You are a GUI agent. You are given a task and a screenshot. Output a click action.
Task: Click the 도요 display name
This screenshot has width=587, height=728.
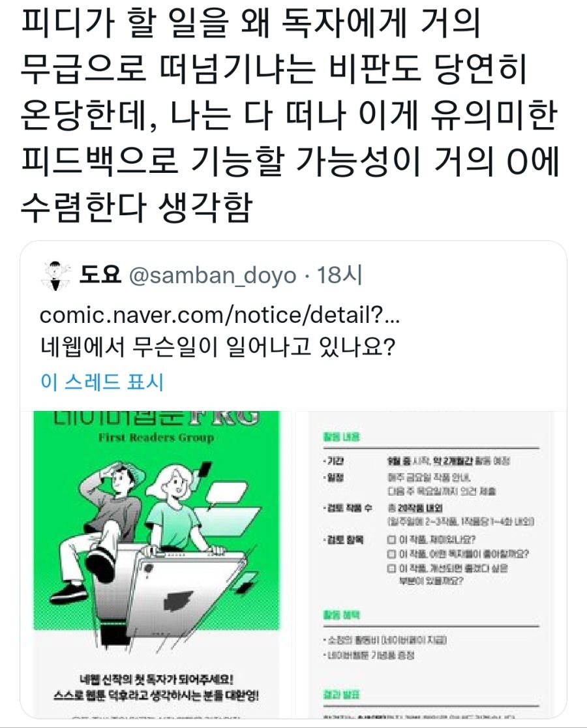pos(100,275)
